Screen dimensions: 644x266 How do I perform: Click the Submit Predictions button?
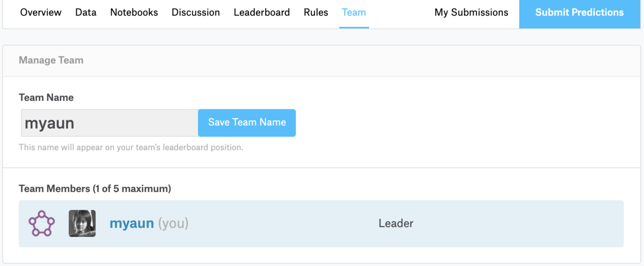(580, 12)
